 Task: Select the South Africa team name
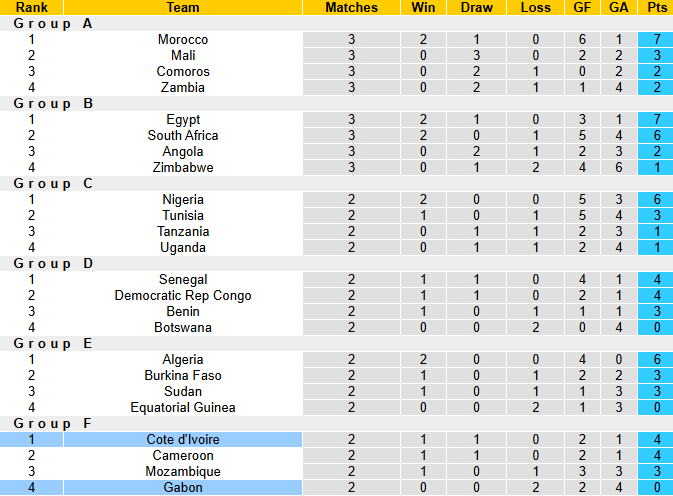[183, 136]
